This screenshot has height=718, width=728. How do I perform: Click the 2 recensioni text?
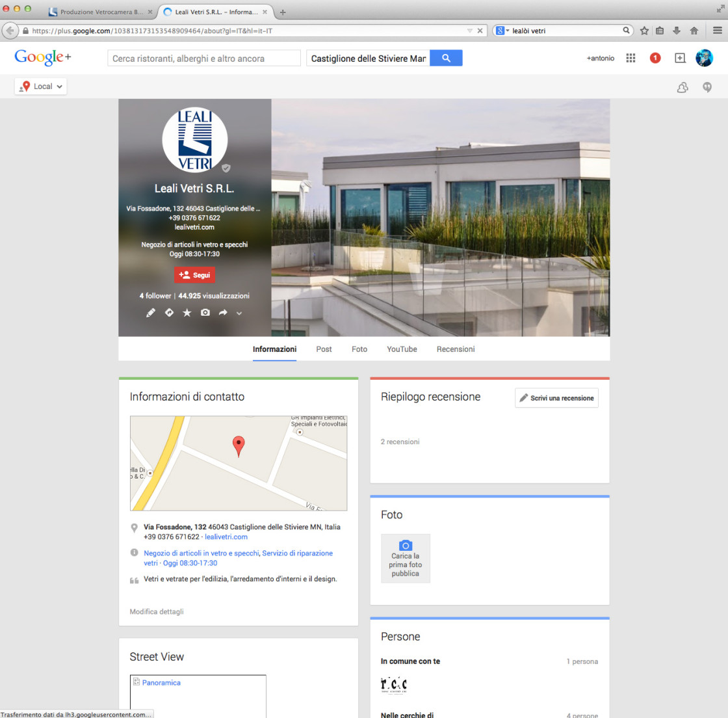pyautogui.click(x=400, y=442)
